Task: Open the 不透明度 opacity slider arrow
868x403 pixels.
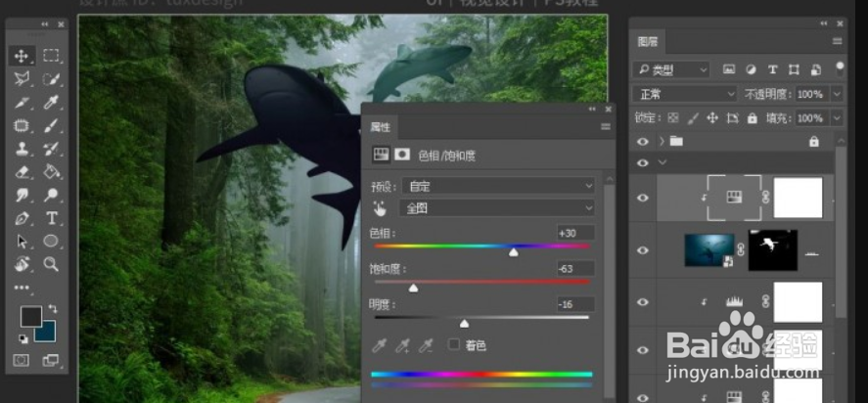Action: pos(837,94)
